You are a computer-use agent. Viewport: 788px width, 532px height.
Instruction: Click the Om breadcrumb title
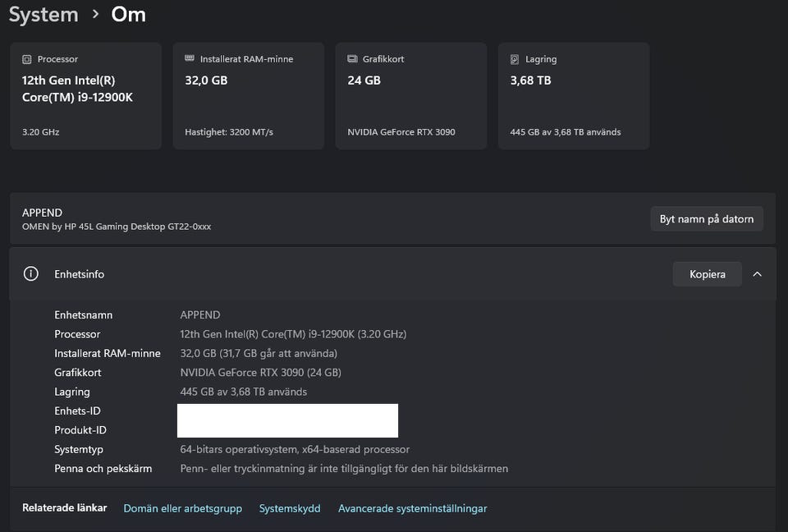[x=129, y=15]
